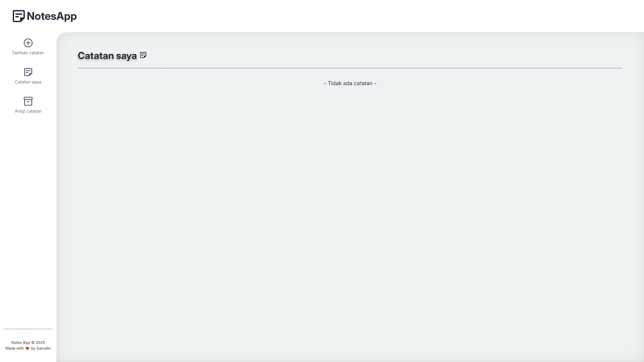This screenshot has height=362, width=644.
Task: Click the archive box icon
Action: tap(28, 101)
